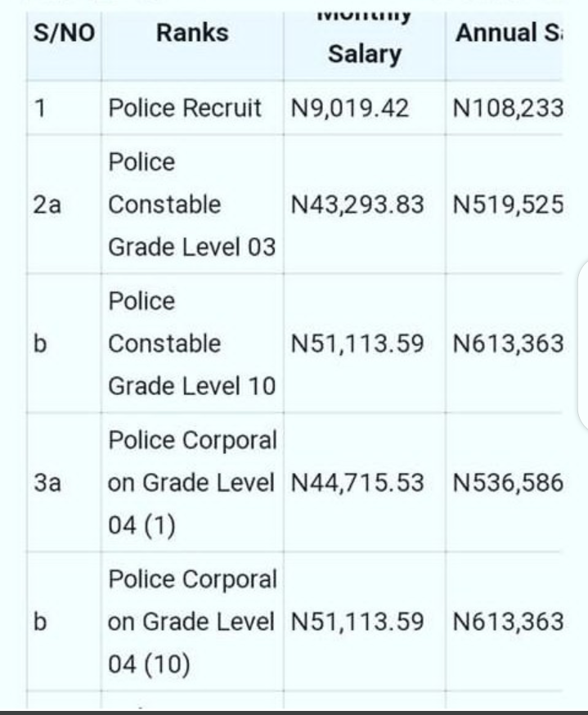Click Police Corporal Grade Level 04 (1) cell

click(x=192, y=483)
